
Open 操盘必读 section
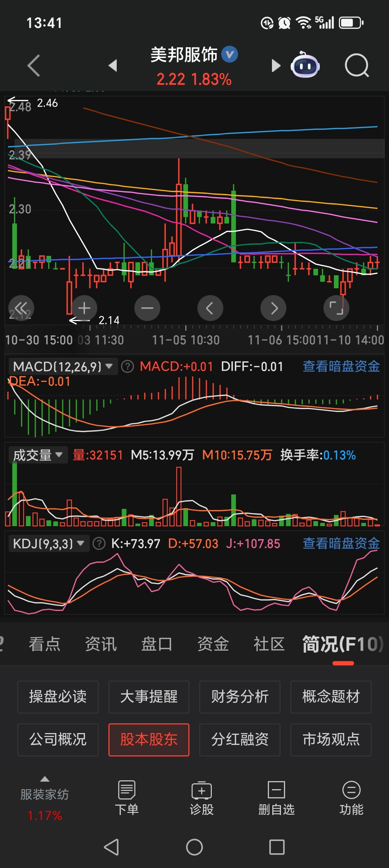click(x=58, y=697)
